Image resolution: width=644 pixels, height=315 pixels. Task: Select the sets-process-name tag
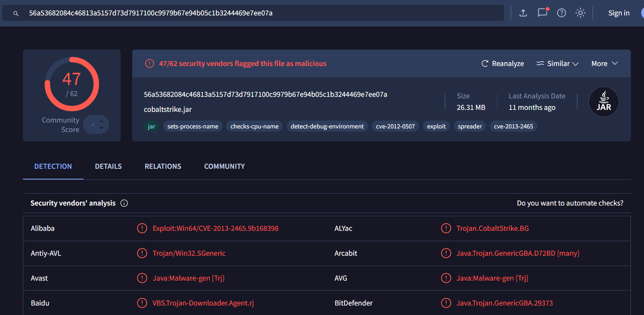point(193,126)
